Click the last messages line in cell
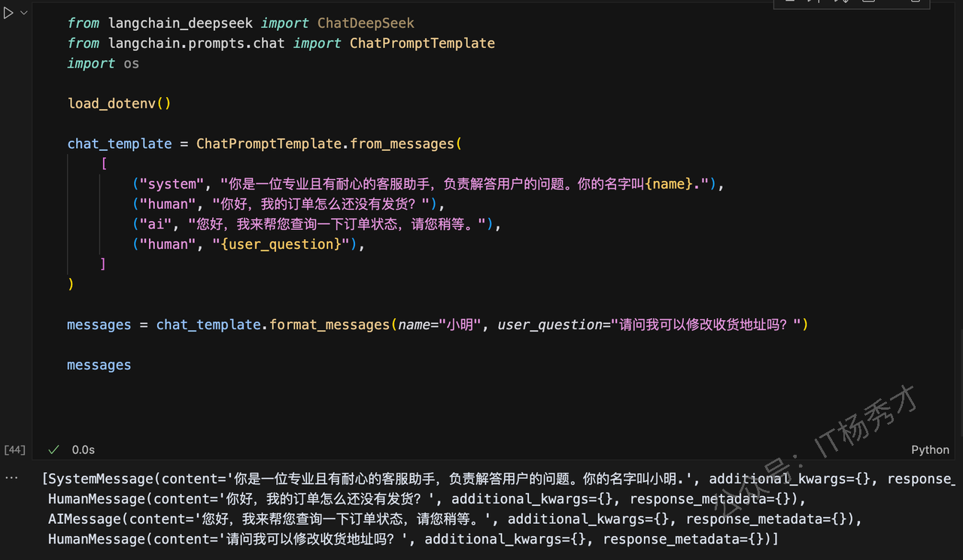Image resolution: width=963 pixels, height=560 pixels. 99,365
